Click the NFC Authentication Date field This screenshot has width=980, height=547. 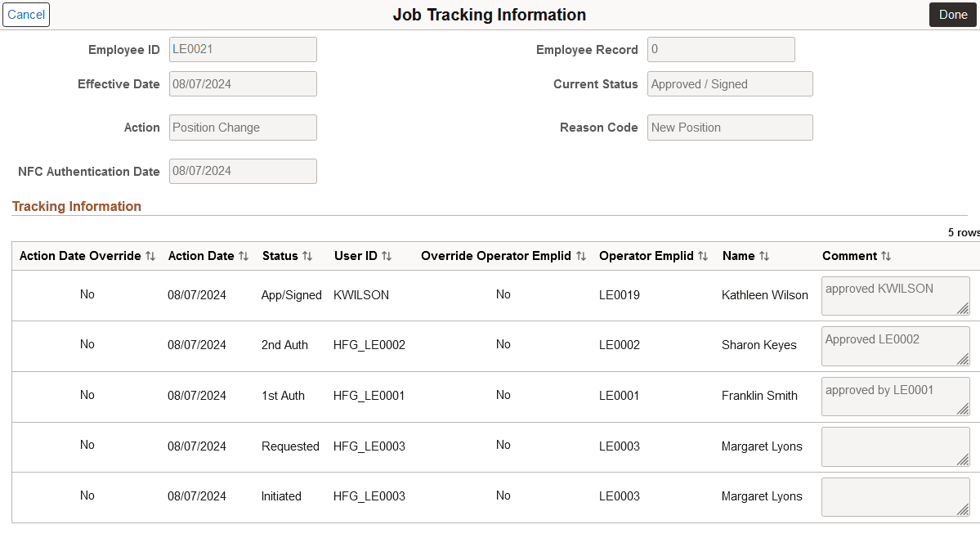tap(242, 171)
